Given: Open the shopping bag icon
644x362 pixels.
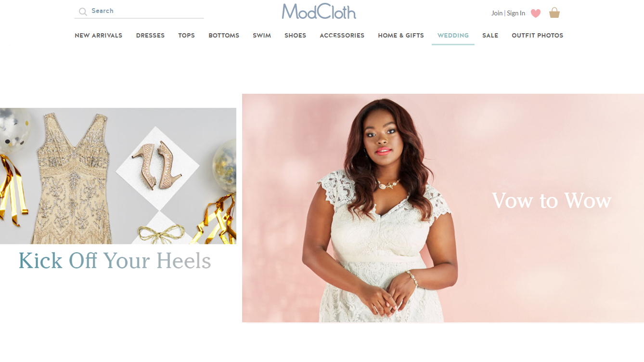Looking at the screenshot, I should [554, 13].
